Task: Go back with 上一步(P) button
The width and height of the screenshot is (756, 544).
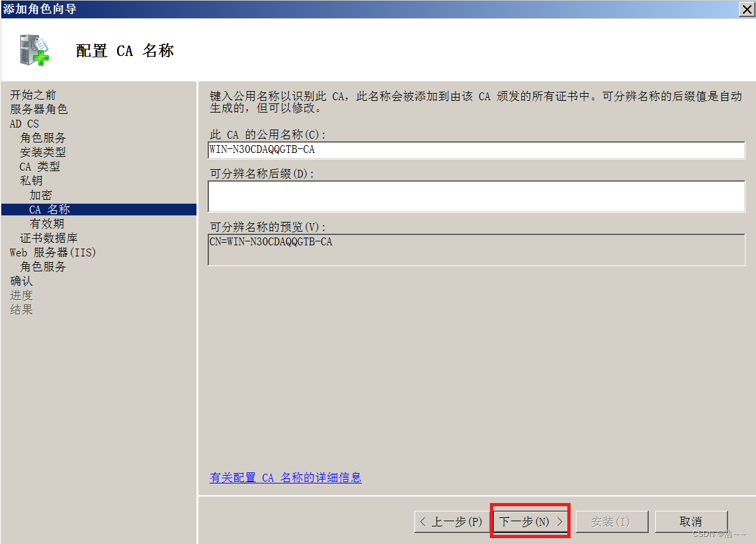Action: pyautogui.click(x=452, y=522)
